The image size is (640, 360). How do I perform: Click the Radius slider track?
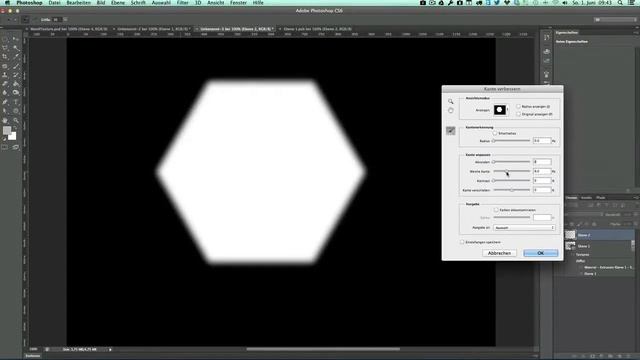512,141
